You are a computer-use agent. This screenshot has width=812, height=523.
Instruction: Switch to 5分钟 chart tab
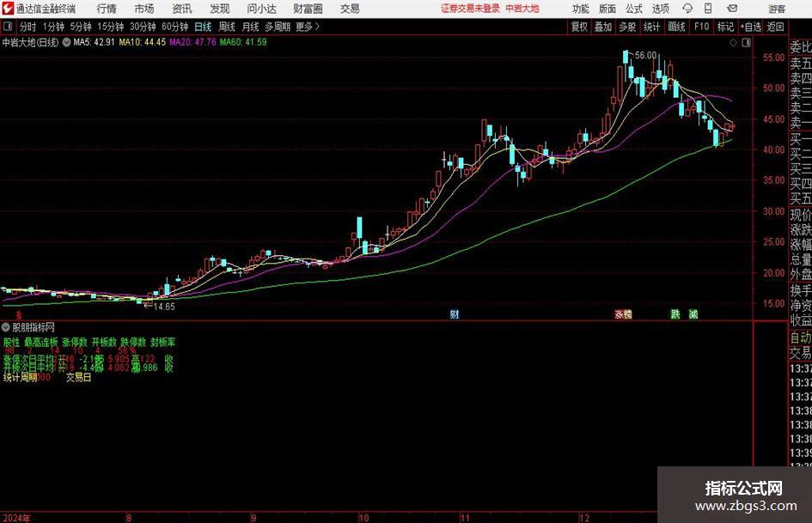[x=81, y=27]
